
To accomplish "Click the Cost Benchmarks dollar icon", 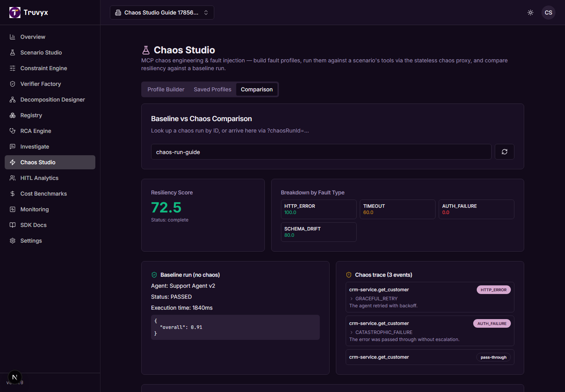I will coord(13,194).
